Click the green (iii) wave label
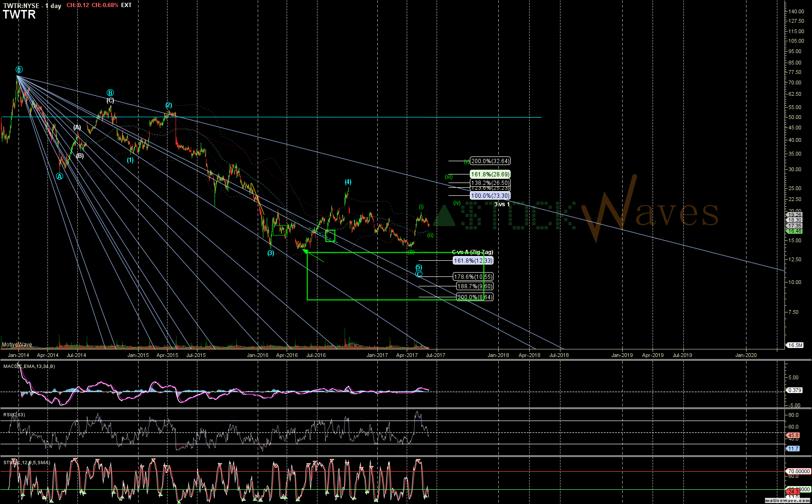Image resolution: width=812 pixels, height=504 pixels. click(x=448, y=177)
